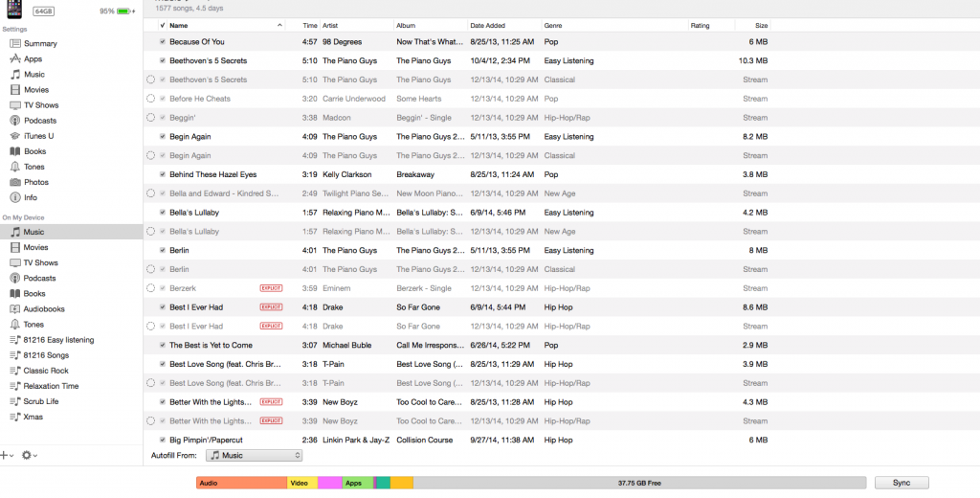Open Apps settings icon
980x498 pixels.
(x=15, y=58)
